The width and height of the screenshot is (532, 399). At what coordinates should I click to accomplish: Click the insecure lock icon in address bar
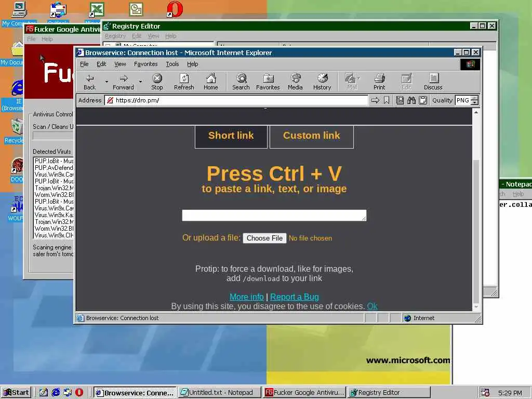[110, 100]
